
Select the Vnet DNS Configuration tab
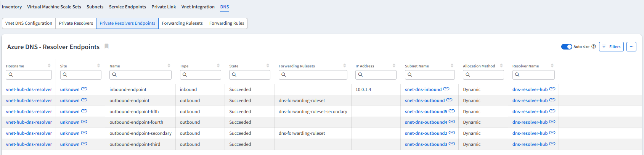click(29, 23)
